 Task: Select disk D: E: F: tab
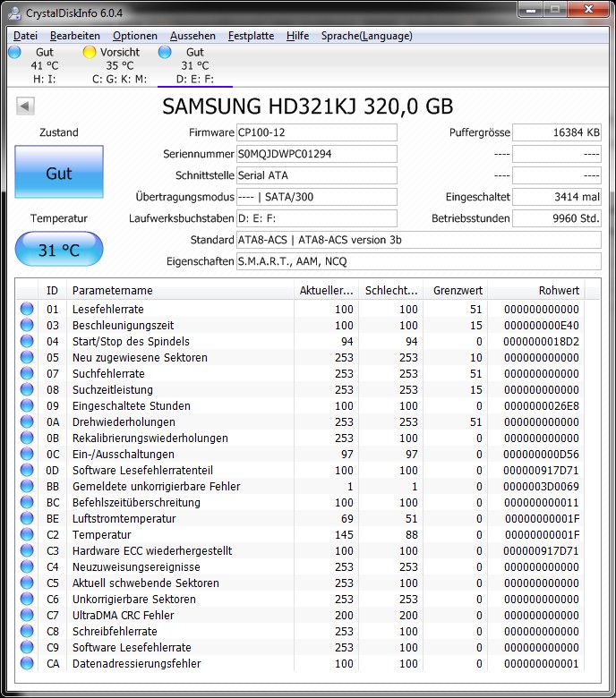pos(194,65)
